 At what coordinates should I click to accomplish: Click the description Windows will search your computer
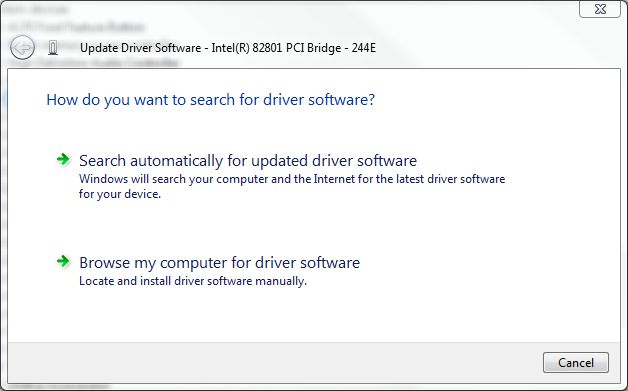292,186
